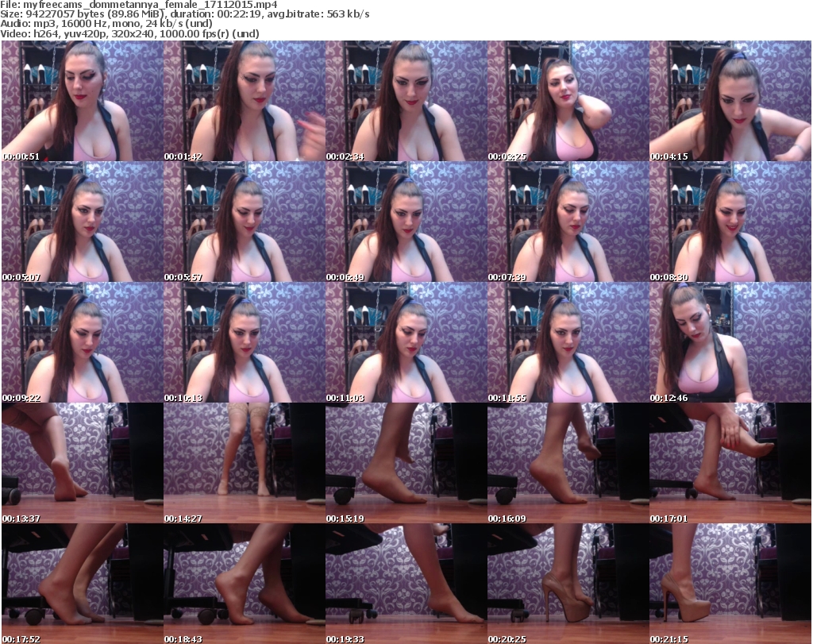Click the frame with timestamp 00:21:15

pyautogui.click(x=730, y=584)
